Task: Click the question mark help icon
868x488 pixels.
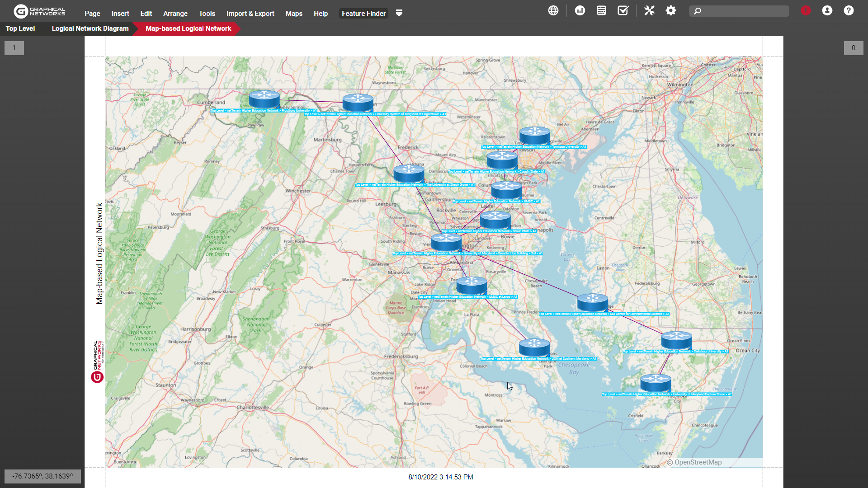Action: (x=849, y=10)
